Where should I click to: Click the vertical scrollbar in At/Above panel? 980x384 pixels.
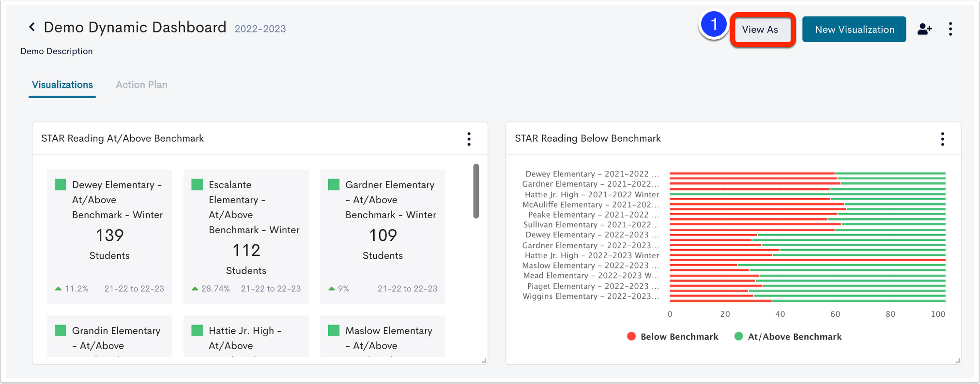(476, 191)
